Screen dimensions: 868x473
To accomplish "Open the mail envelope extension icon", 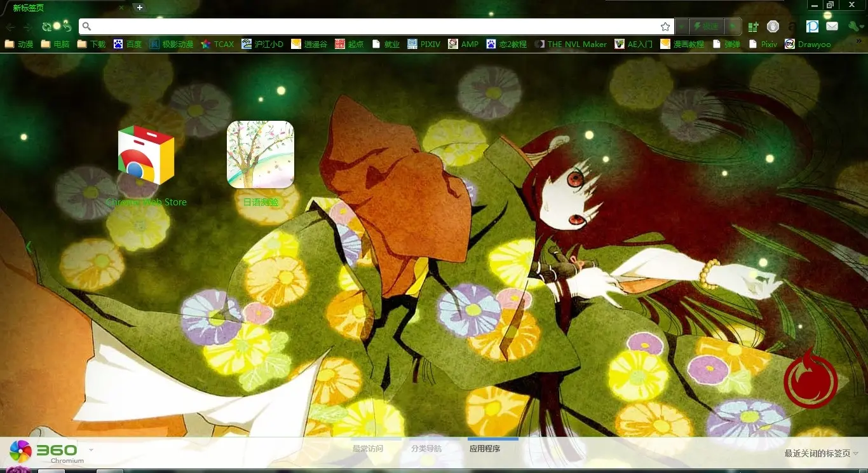I will (832, 27).
